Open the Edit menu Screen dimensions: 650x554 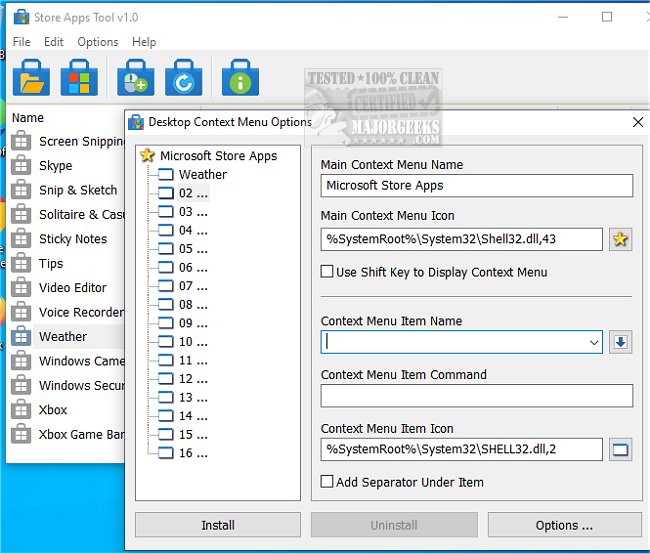[53, 42]
